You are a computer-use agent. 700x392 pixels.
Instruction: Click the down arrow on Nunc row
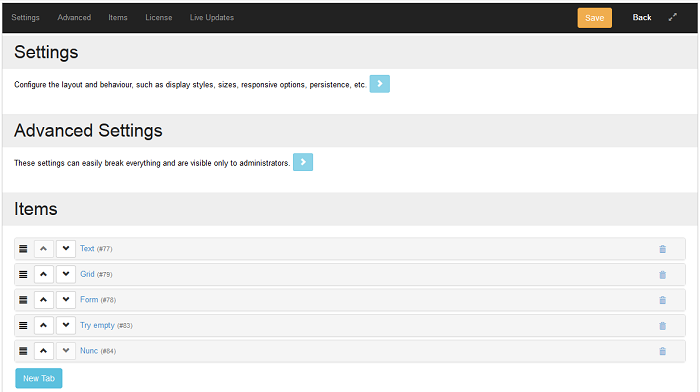point(66,351)
